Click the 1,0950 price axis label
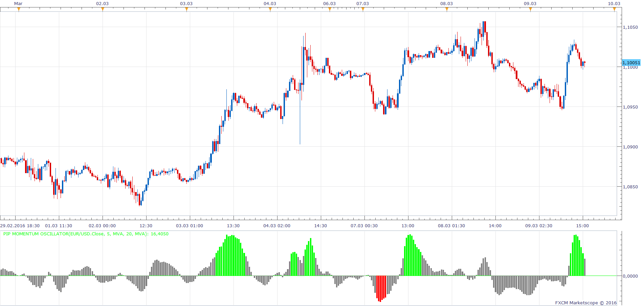The image size is (644, 306). [630, 107]
